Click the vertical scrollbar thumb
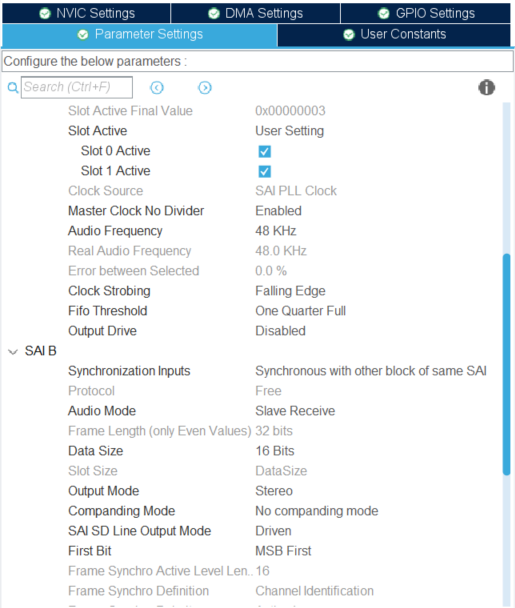Viewport: 515px width, 608px height. pyautogui.click(x=506, y=364)
